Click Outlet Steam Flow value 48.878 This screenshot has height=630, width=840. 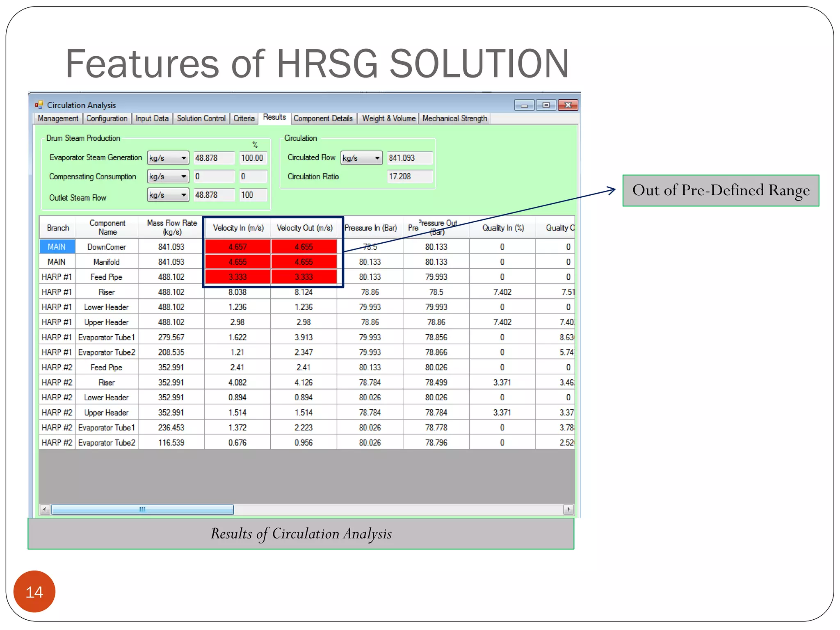point(214,195)
